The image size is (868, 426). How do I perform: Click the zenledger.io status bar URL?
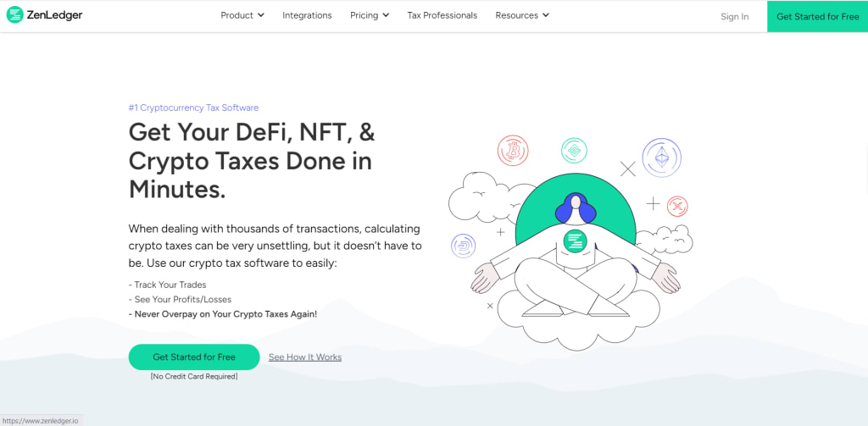coord(40,421)
